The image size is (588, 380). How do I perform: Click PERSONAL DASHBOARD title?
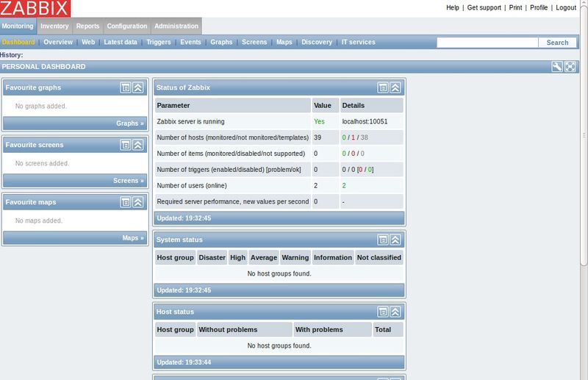[43, 67]
